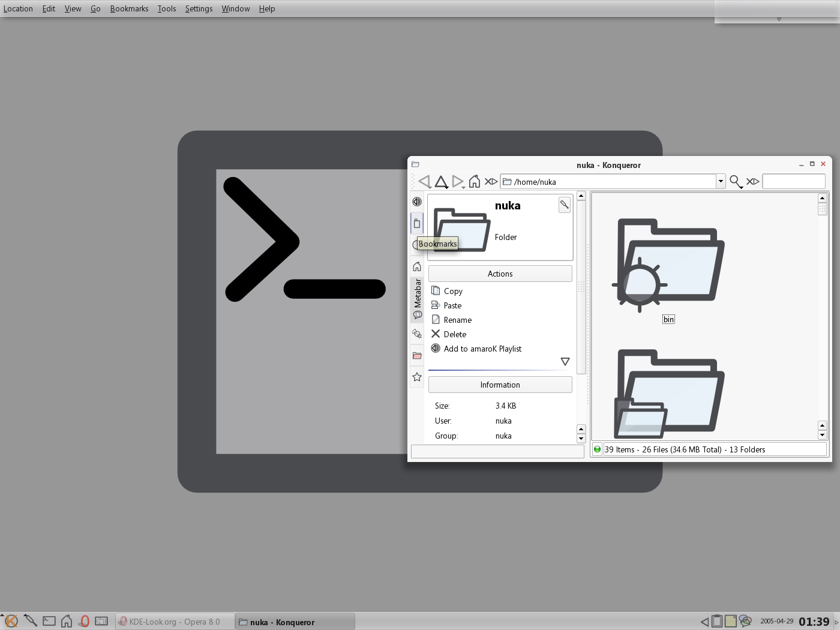Click the file view scrollbar thumb handle
840x630 pixels.
[822, 209]
